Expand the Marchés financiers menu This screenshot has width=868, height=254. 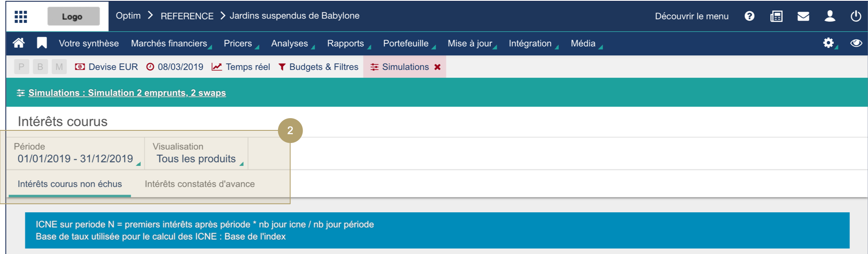click(x=171, y=43)
